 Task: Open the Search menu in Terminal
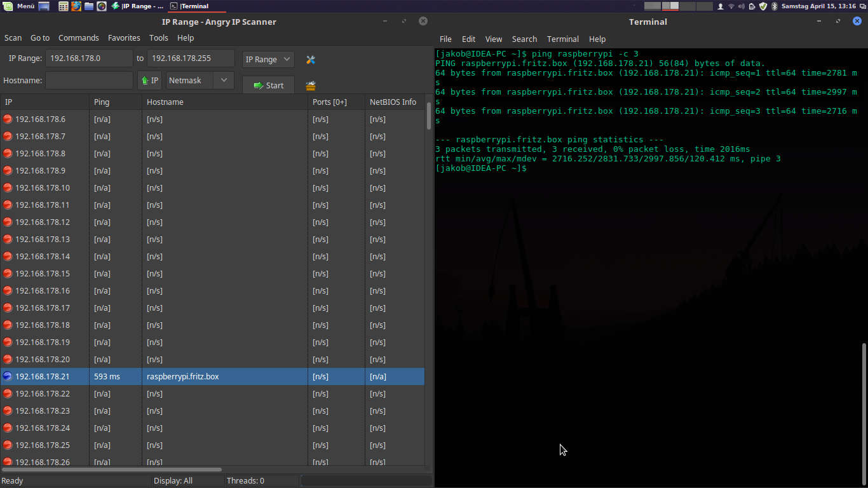(x=524, y=39)
